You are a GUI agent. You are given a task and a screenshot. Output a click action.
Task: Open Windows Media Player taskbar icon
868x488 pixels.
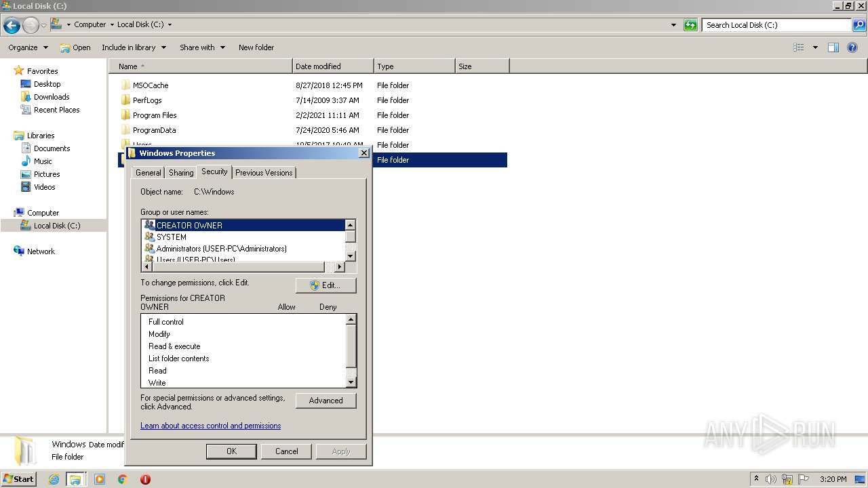pyautogui.click(x=100, y=479)
